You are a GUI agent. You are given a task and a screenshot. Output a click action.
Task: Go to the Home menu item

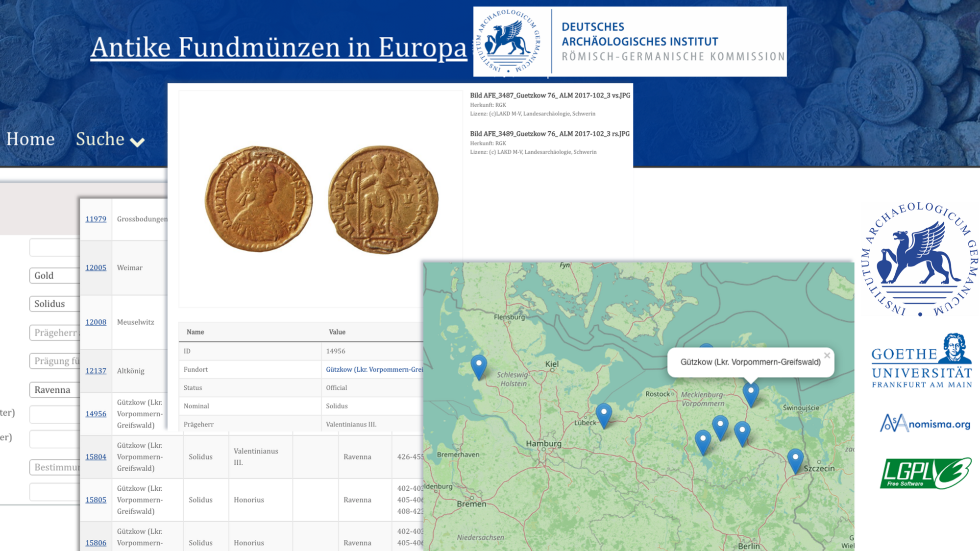tap(30, 139)
